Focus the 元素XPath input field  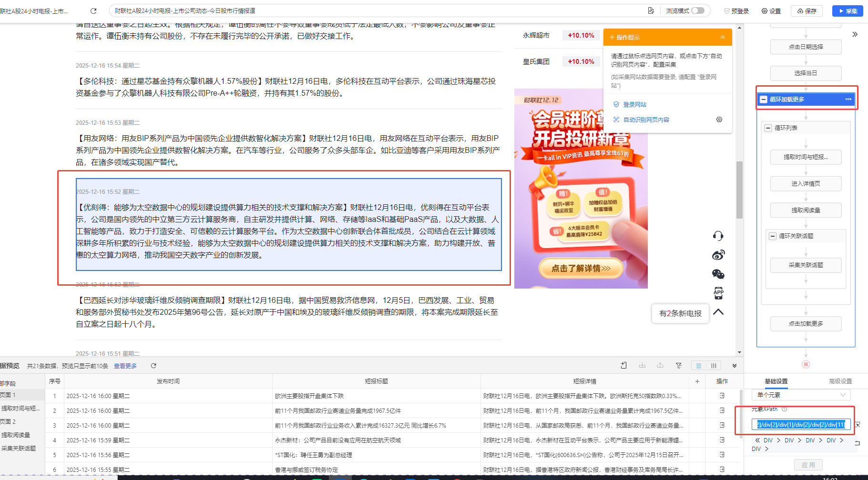tap(801, 424)
